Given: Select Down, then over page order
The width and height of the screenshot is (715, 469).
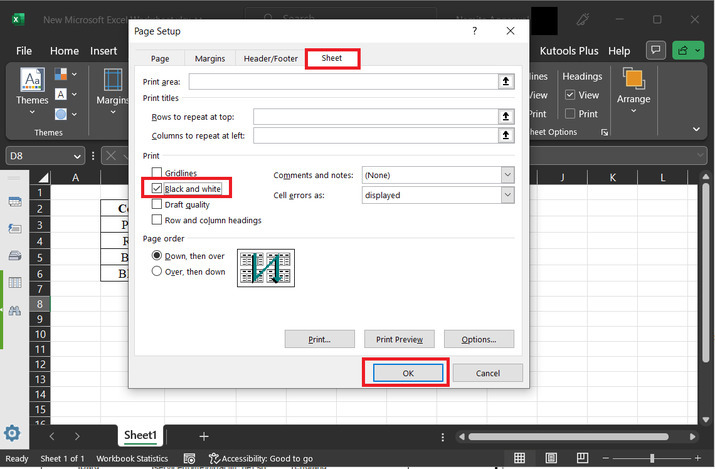Looking at the screenshot, I should [x=156, y=255].
